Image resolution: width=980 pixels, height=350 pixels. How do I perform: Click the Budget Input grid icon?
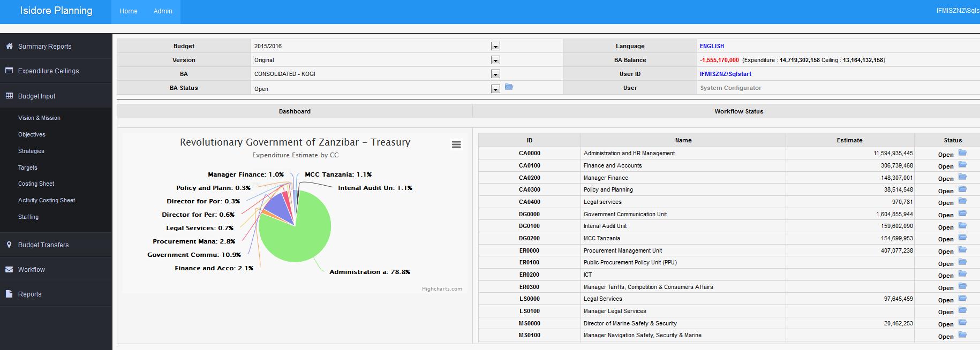[9, 96]
